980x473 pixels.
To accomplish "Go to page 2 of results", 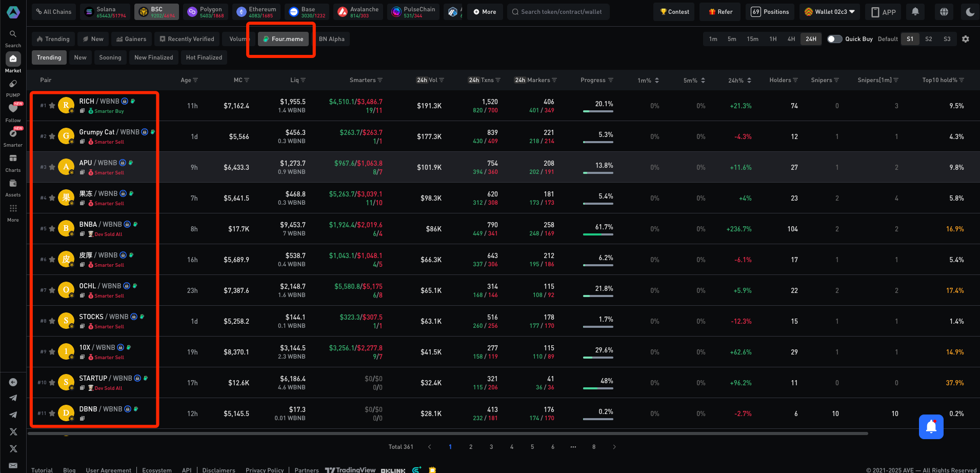I will pyautogui.click(x=471, y=447).
